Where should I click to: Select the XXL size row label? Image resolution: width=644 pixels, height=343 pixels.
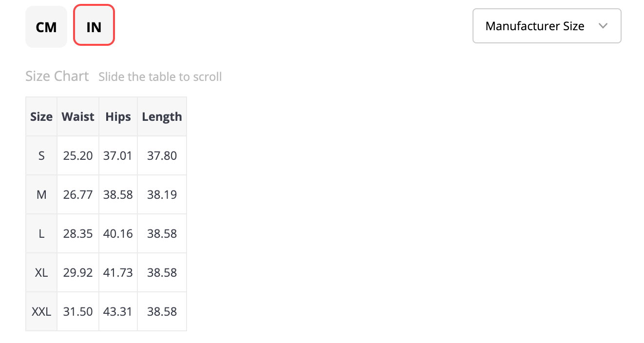41,312
